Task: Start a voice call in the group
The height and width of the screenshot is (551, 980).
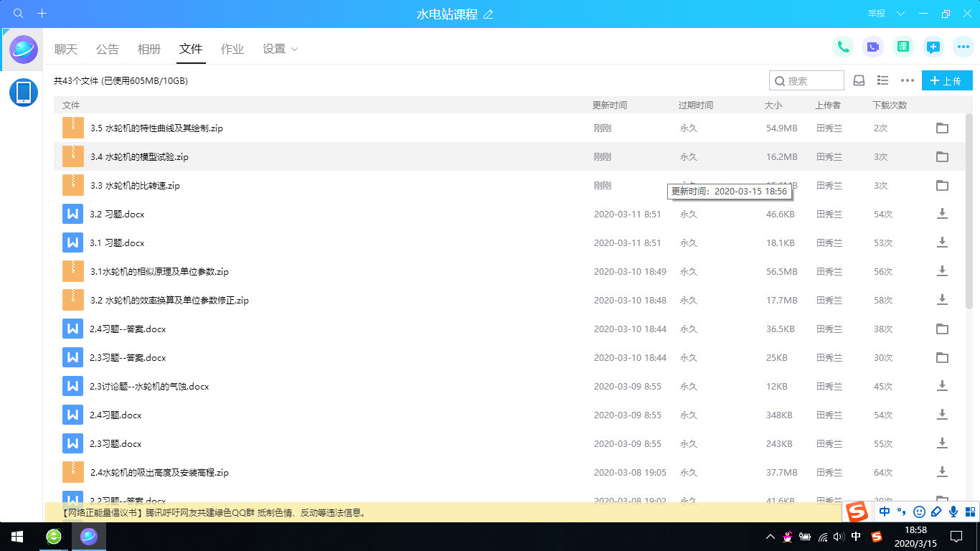Action: (843, 47)
